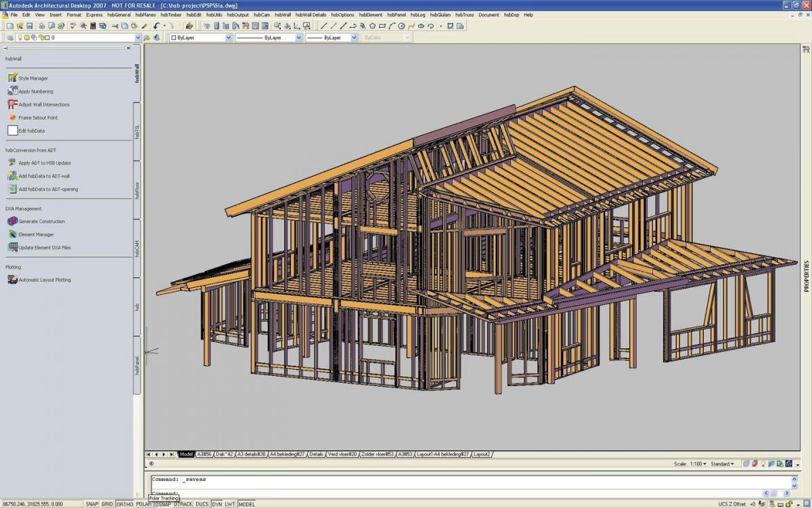The height and width of the screenshot is (508, 812).
Task: Select the Line draw tool
Action: [323, 26]
